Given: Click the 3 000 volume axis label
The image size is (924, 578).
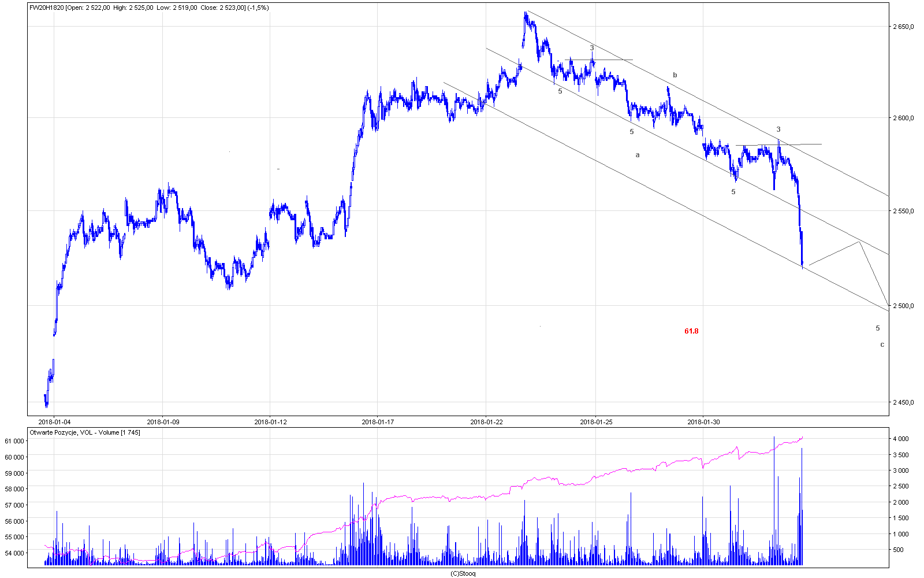Looking at the screenshot, I should click(901, 471).
